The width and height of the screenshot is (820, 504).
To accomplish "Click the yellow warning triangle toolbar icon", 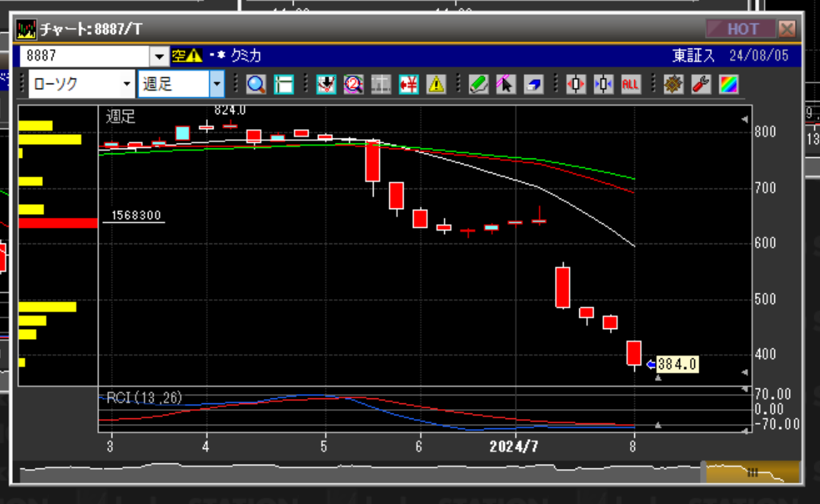I will (436, 84).
